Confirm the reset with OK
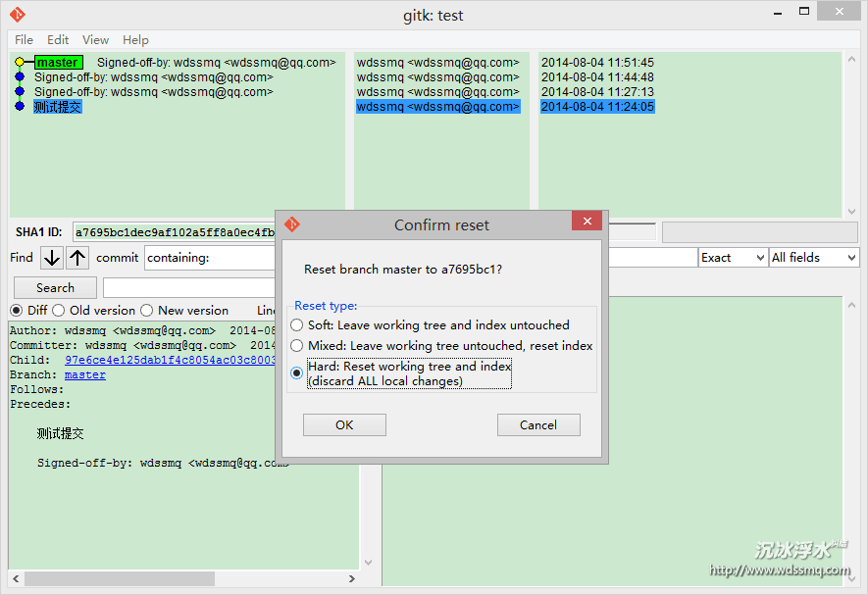This screenshot has height=595, width=868. tap(344, 425)
